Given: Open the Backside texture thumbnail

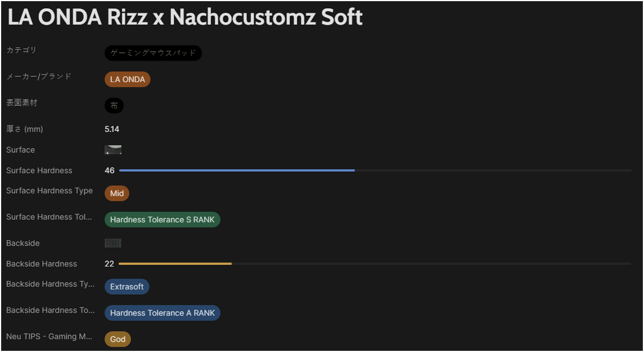Looking at the screenshot, I should 113,243.
